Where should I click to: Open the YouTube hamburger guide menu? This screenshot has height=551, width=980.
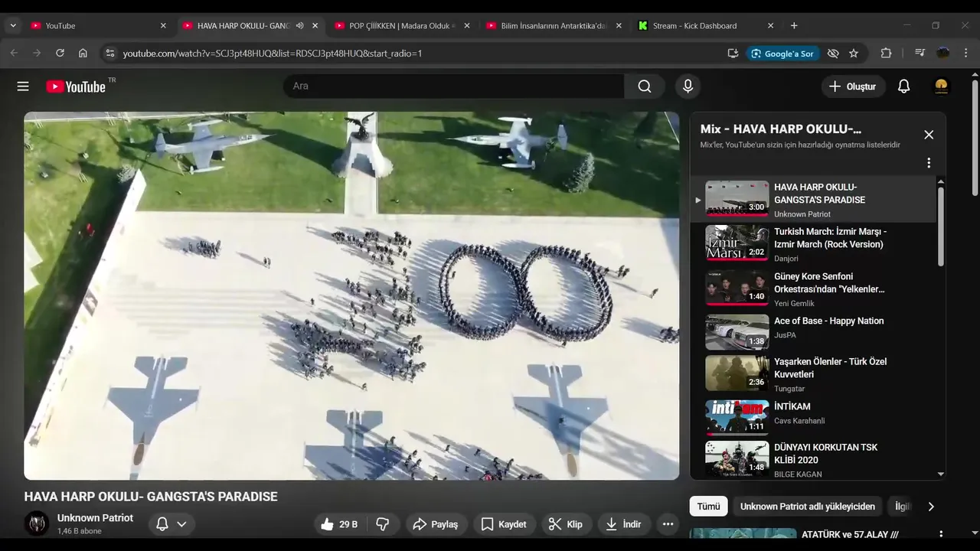tap(23, 86)
